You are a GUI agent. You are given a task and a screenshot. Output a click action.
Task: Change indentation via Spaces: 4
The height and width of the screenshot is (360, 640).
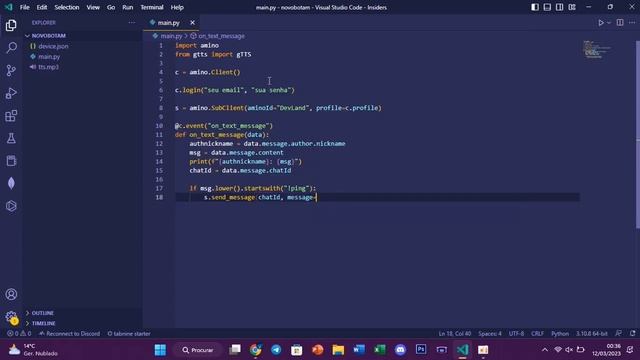490,334
